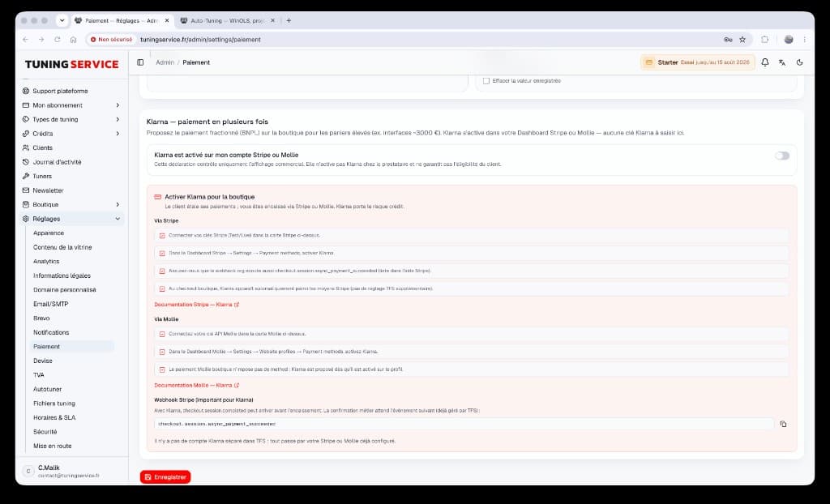Collapse the Réglages section
The height and width of the screenshot is (504, 830).
118,219
